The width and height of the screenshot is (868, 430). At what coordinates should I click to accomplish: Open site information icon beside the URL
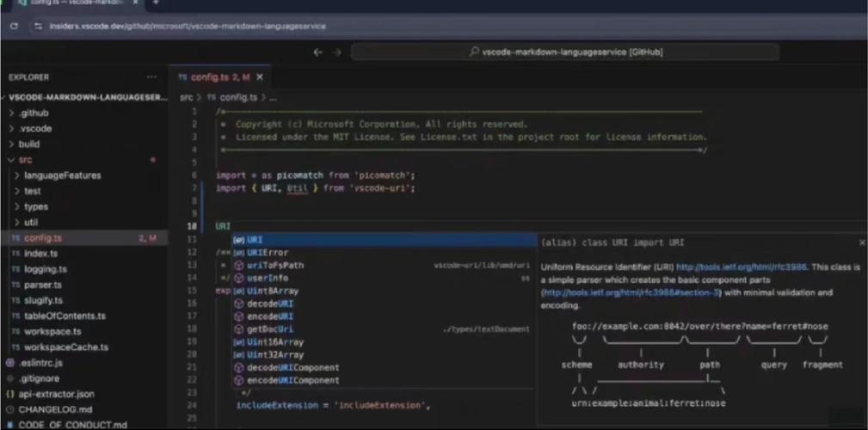pyautogui.click(x=38, y=26)
